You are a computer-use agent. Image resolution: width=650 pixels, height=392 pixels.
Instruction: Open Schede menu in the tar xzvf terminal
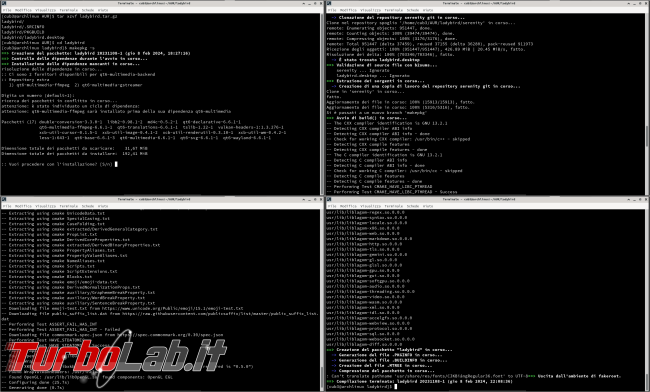click(88, 10)
